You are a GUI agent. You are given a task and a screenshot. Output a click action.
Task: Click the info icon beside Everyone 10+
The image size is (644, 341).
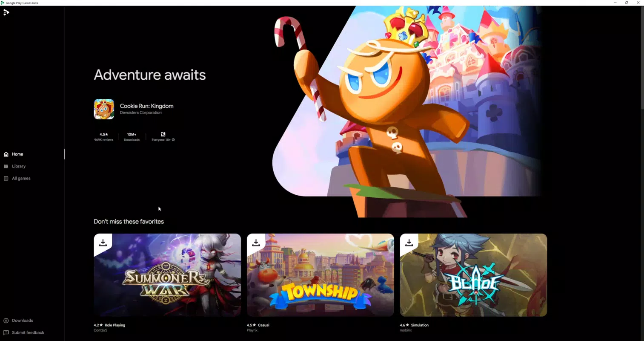tap(173, 140)
